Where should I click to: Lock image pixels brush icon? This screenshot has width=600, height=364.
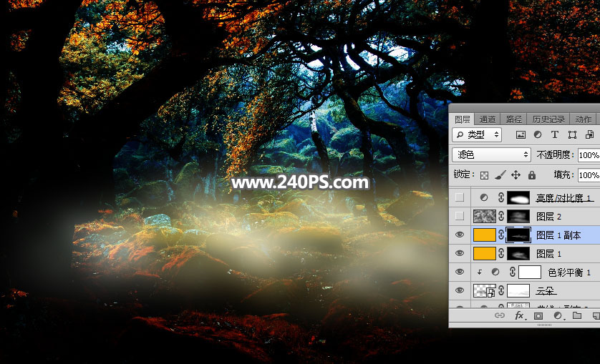(x=500, y=175)
